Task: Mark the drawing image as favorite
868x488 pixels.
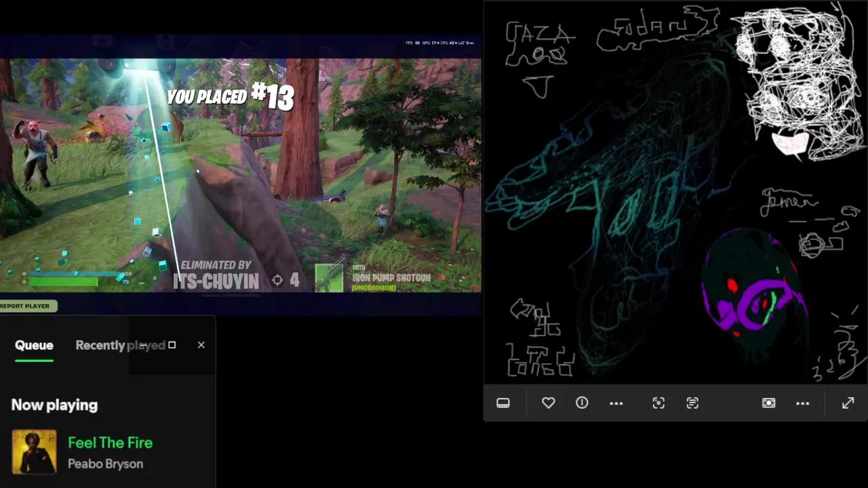Action: tap(548, 403)
